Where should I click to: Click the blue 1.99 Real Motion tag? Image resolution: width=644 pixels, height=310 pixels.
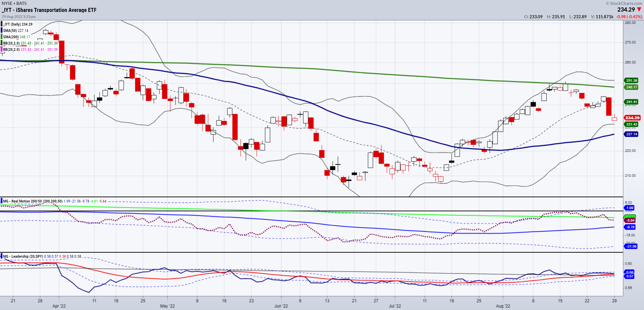coord(629,208)
